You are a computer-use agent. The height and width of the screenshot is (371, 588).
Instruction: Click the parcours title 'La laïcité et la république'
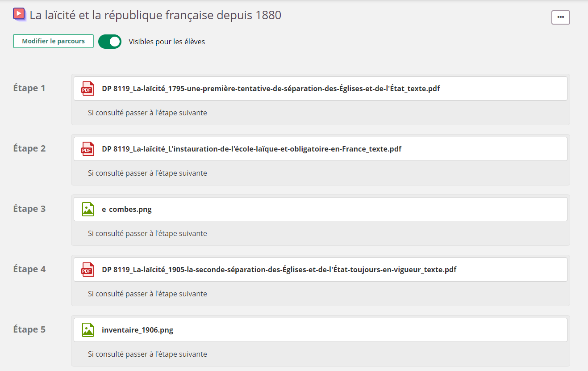click(155, 15)
